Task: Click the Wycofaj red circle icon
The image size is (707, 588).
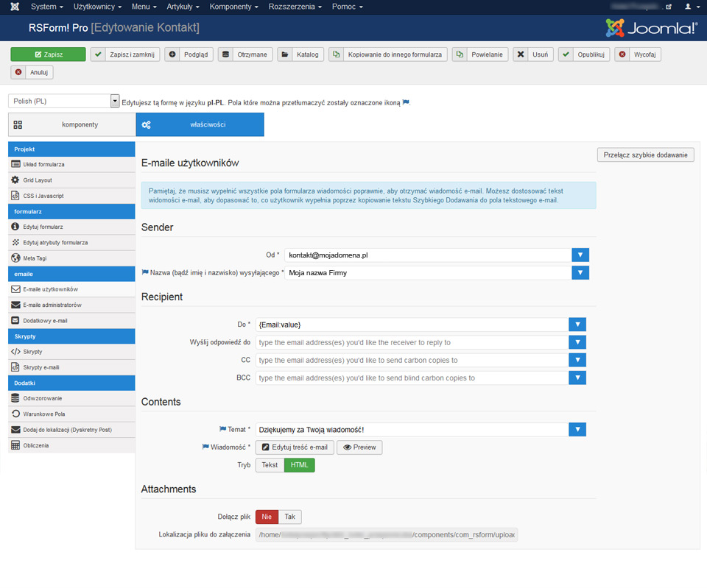Action: pos(622,54)
